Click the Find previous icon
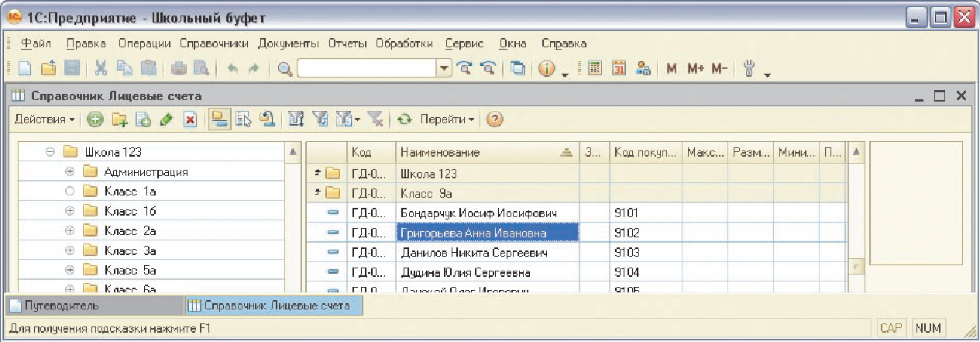 tap(489, 68)
